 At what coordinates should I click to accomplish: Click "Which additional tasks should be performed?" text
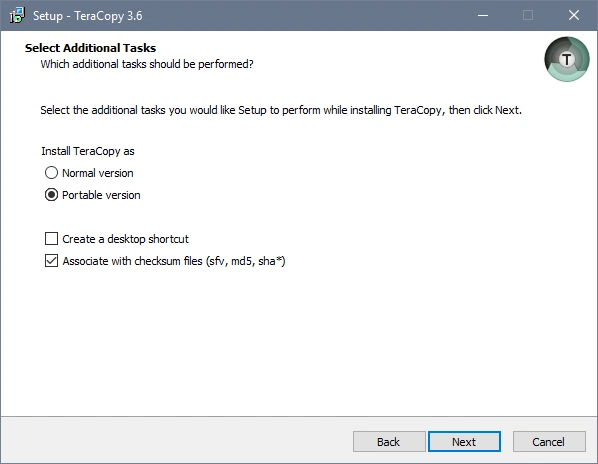(x=147, y=64)
